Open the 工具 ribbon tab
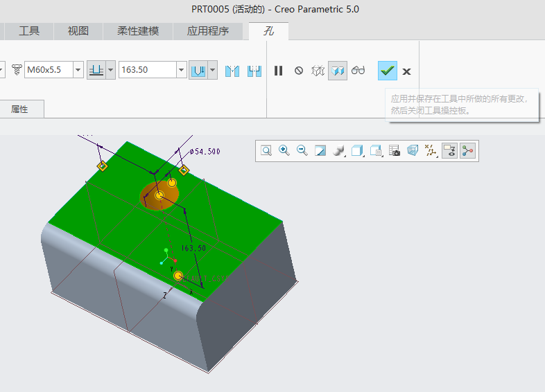Viewport: 545px width, 392px height. coord(29,31)
